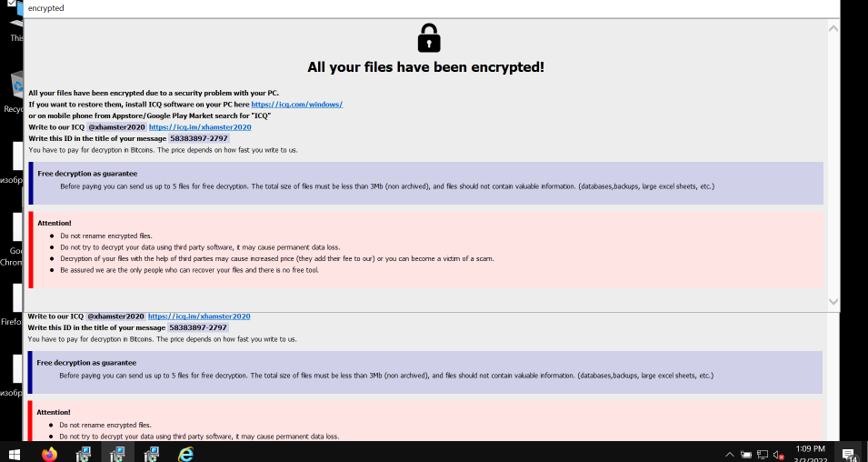Click the muted volume speaker icon
Screen dimensions: 868x462
point(779,454)
